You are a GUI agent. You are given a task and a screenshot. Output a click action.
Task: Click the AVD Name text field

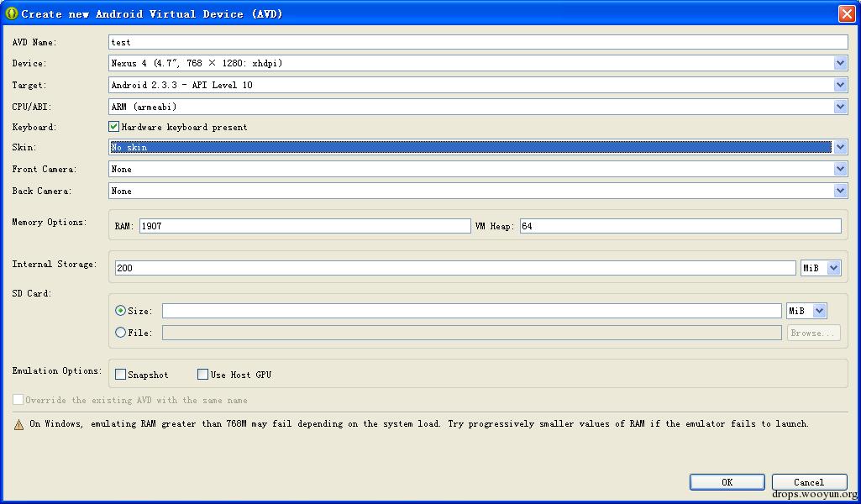pyautogui.click(x=478, y=42)
